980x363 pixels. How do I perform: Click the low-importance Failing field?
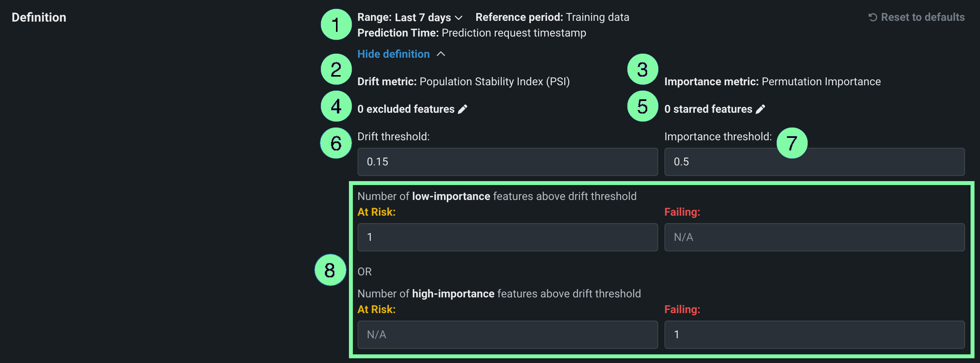tap(814, 237)
